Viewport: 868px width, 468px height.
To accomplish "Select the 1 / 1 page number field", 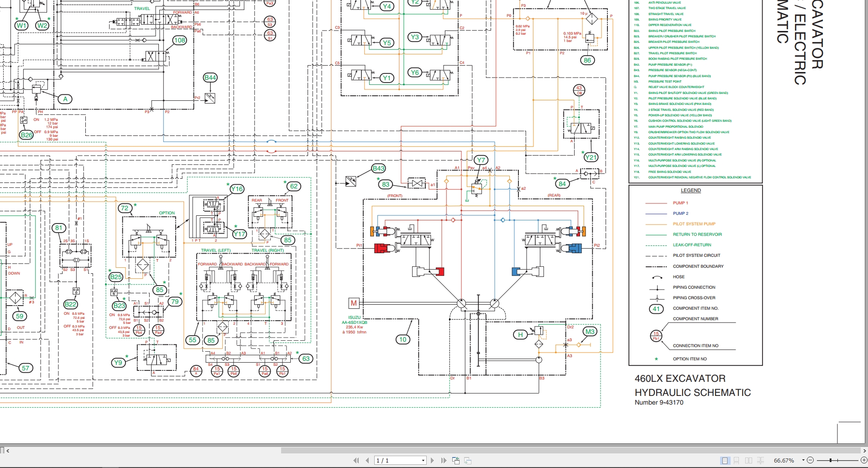I will 392,461.
